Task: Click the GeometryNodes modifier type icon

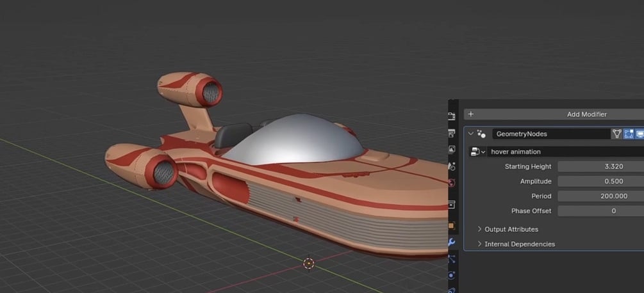Action: tap(481, 134)
